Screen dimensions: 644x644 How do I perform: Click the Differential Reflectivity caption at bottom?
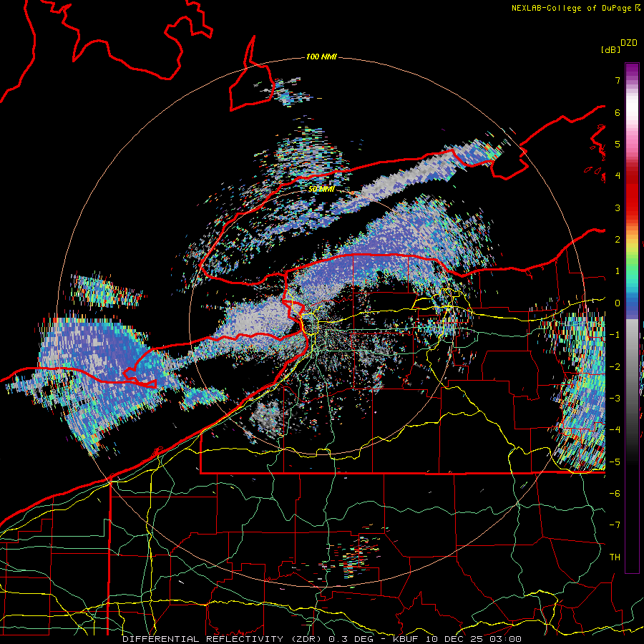click(x=322, y=639)
